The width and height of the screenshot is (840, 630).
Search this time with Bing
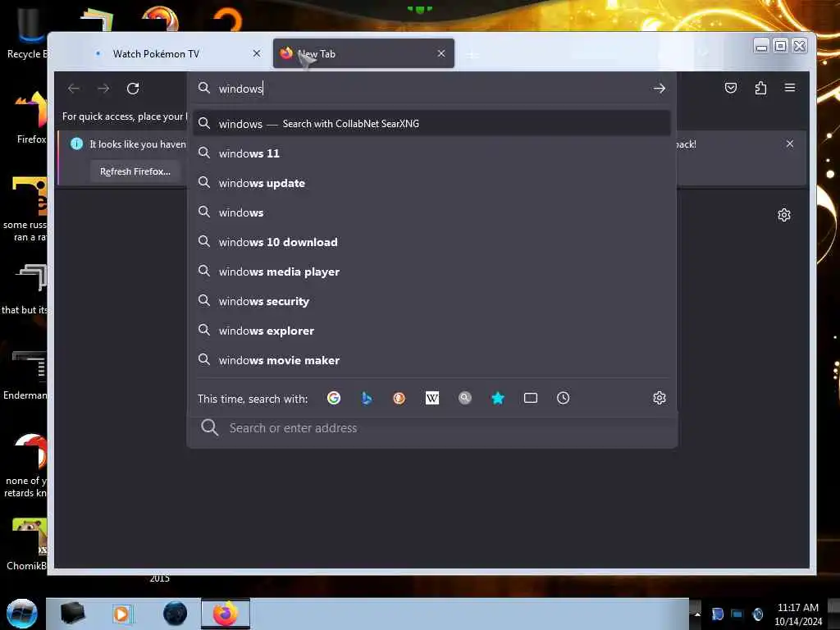[367, 398]
